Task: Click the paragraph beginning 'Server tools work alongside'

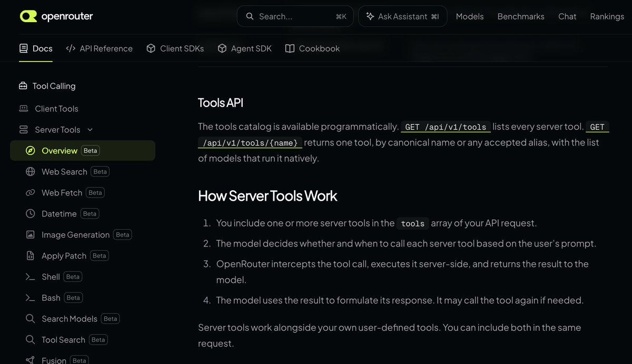Action: tap(389, 335)
